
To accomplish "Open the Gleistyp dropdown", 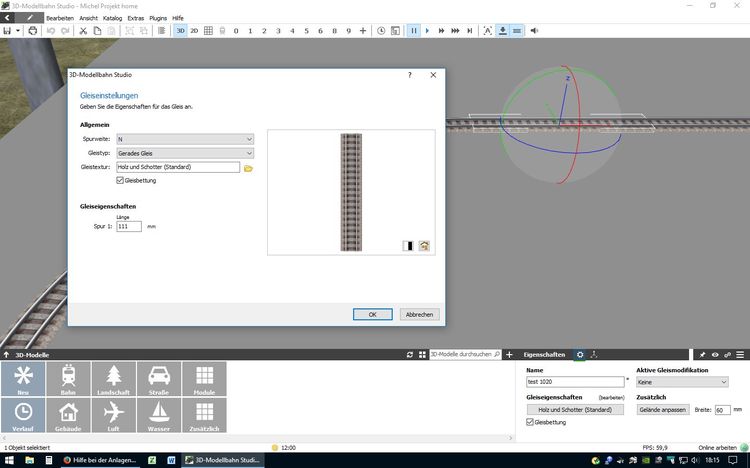I will [186, 153].
